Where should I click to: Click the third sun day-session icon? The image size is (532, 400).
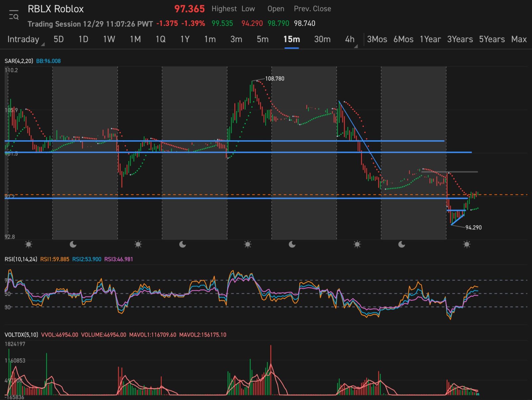click(248, 245)
